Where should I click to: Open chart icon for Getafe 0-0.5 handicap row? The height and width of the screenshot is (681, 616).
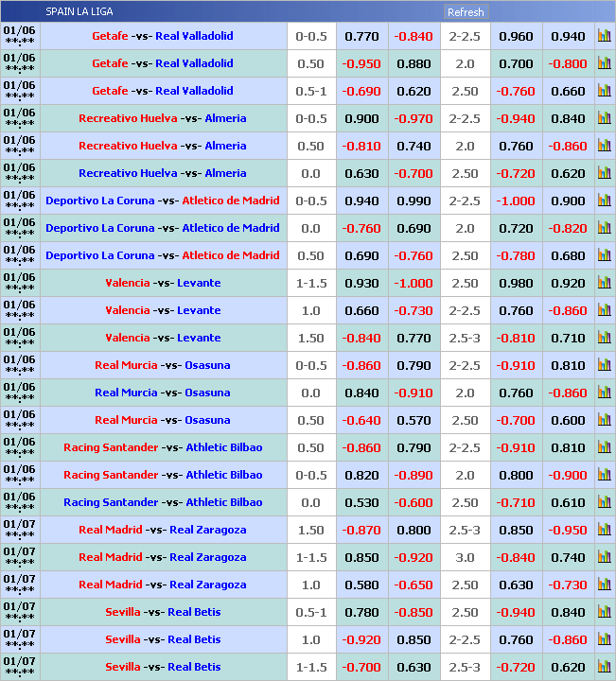[x=604, y=37]
